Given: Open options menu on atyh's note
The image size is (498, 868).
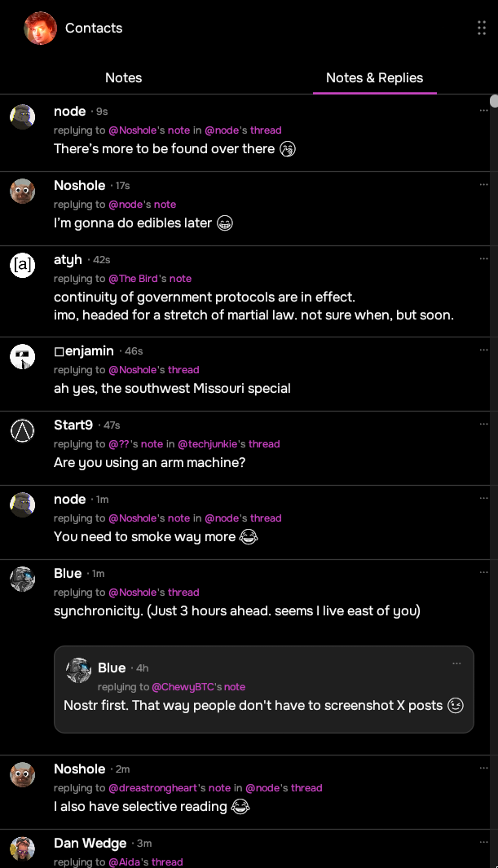Looking at the screenshot, I should point(483,259).
